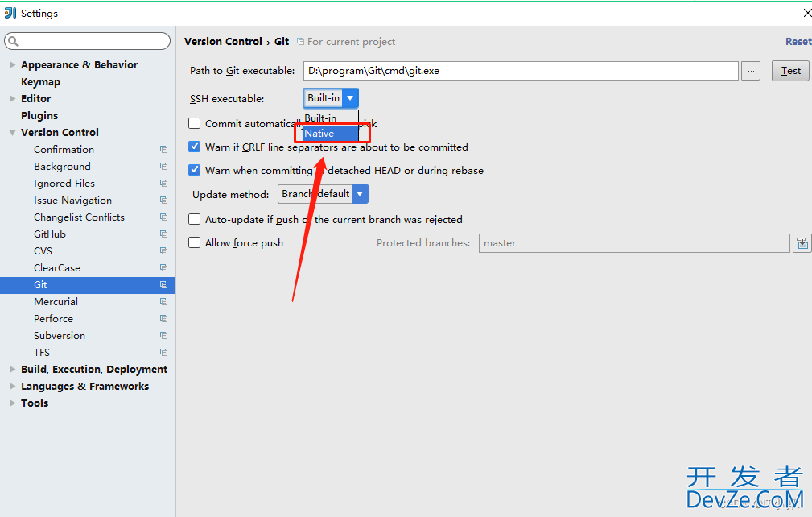
Task: Click the project-level icon beside ClearCase
Action: click(163, 268)
